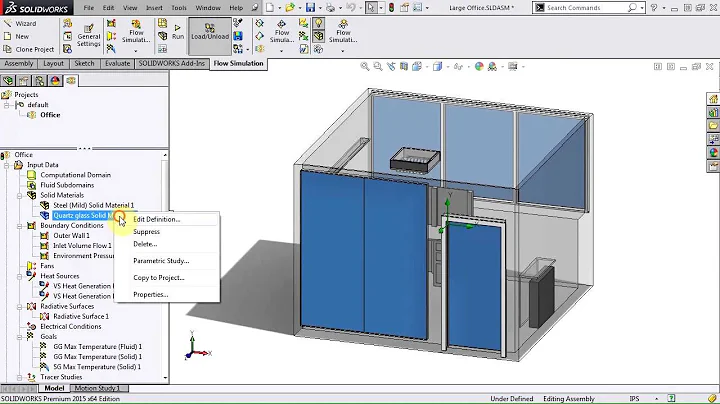The image size is (720, 404).
Task: Open the PropertyManager tab
Action: click(23, 81)
